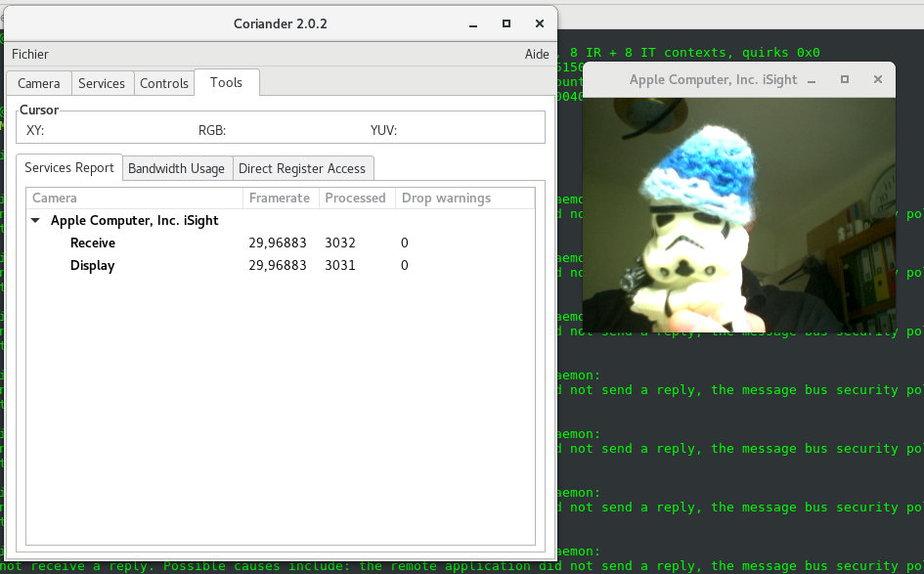Open the Bandwidth Usage tab
The image size is (924, 574).
click(x=176, y=168)
